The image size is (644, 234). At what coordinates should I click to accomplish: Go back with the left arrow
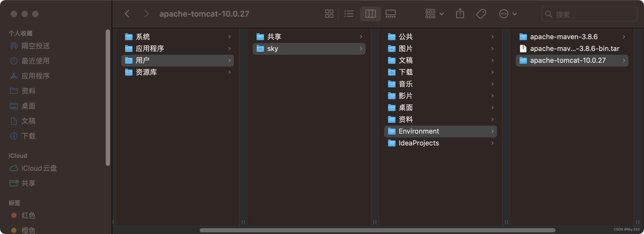click(x=127, y=14)
